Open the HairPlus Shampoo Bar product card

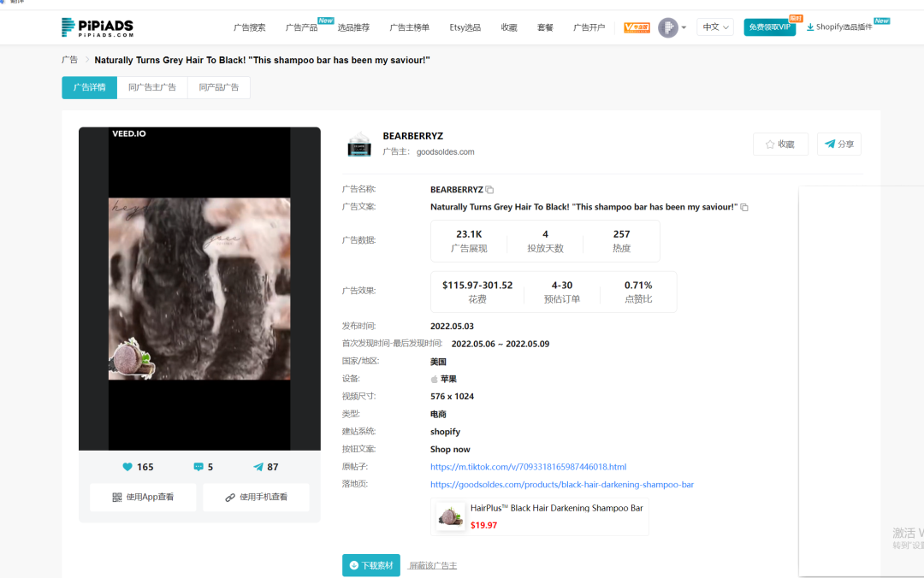coord(540,516)
